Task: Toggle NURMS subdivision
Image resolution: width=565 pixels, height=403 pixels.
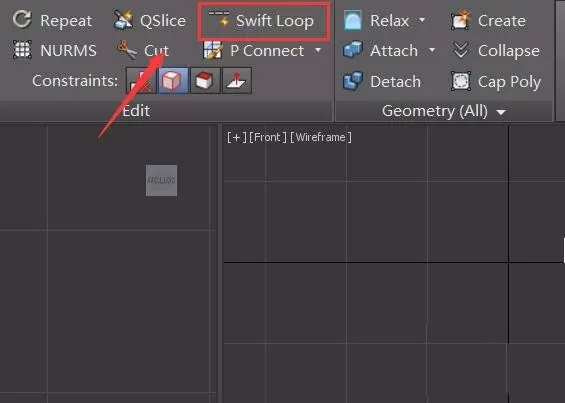Action: 55,50
